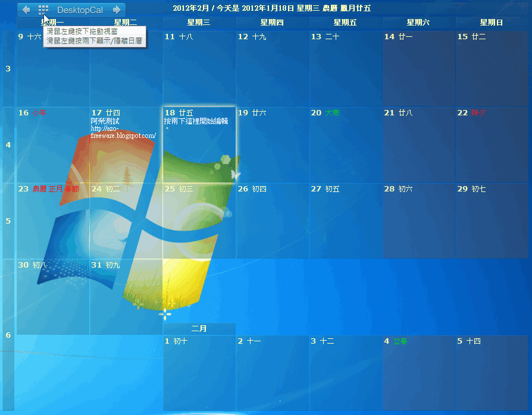Click the date header '2012年2月 / 今天是…'

click(x=272, y=8)
